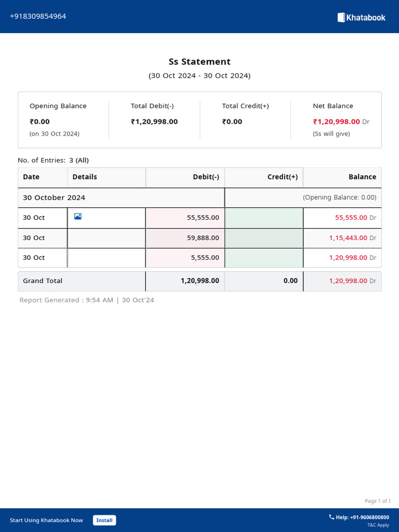Screen dimensions: 399x532
Task: Click the Balance column header
Action: [362, 177]
